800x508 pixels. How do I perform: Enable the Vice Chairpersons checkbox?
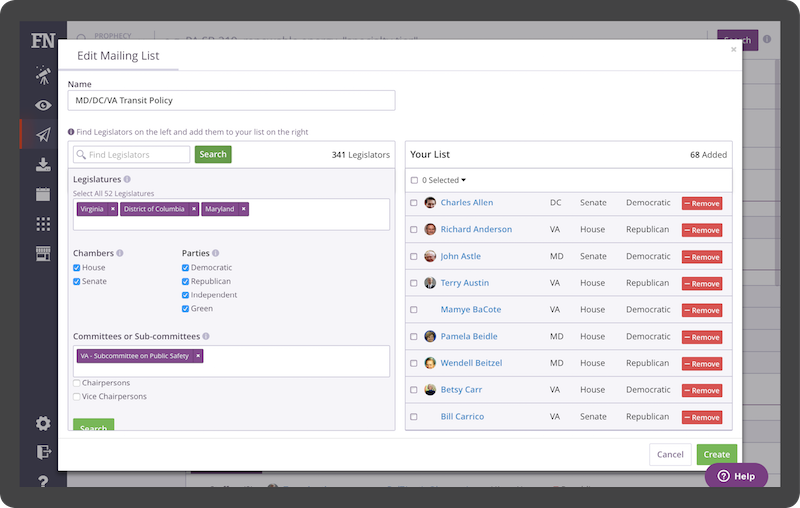tap(77, 397)
